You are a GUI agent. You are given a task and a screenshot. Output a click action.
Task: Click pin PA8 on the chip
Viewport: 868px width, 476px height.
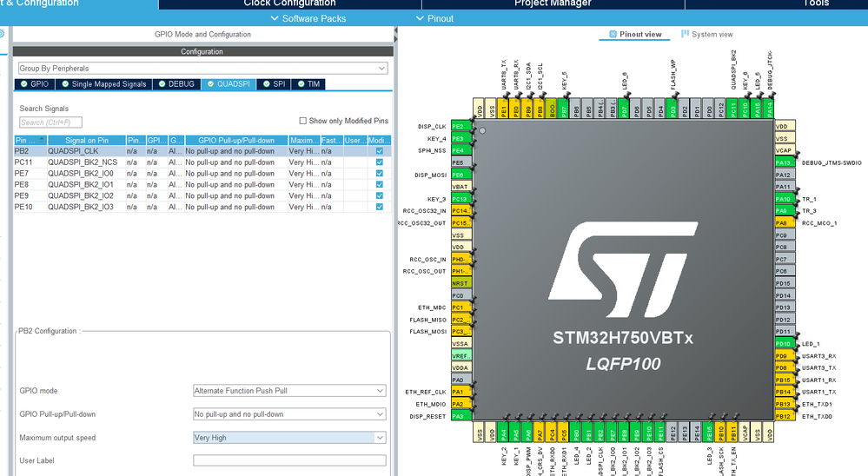pos(785,223)
